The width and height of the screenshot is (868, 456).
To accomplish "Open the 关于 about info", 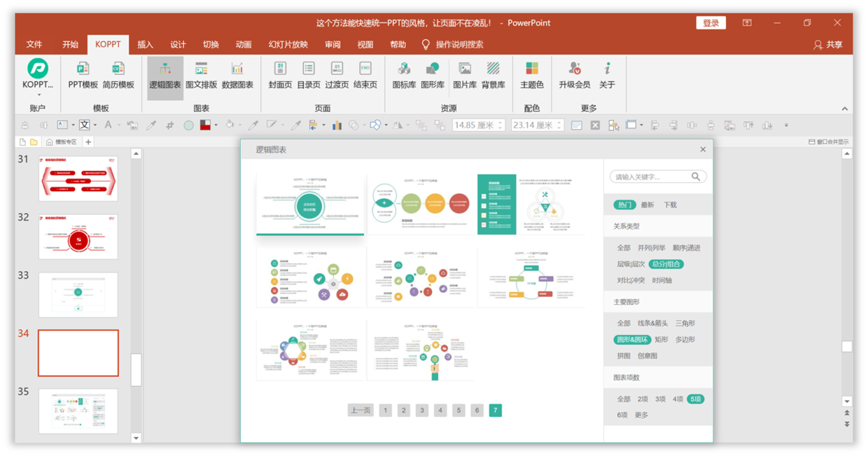I will (607, 76).
